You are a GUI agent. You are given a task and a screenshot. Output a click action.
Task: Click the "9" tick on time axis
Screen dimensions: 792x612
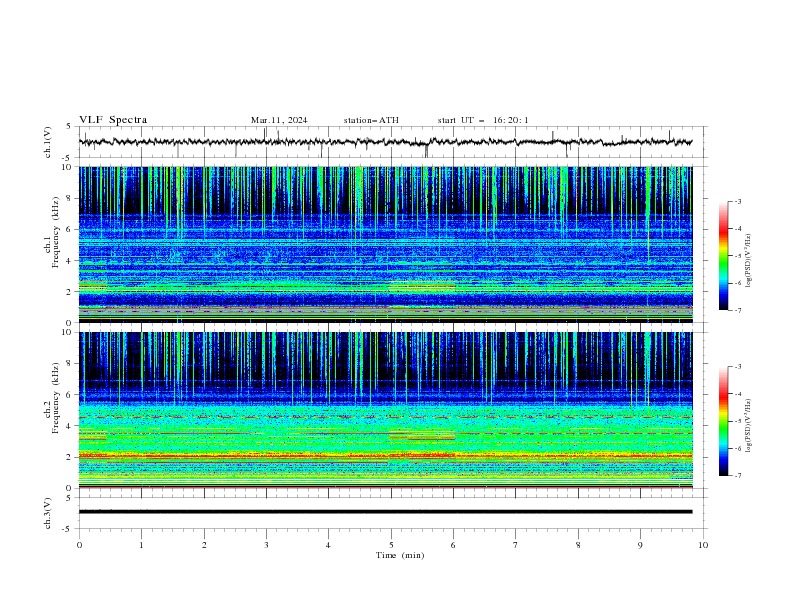coord(640,545)
